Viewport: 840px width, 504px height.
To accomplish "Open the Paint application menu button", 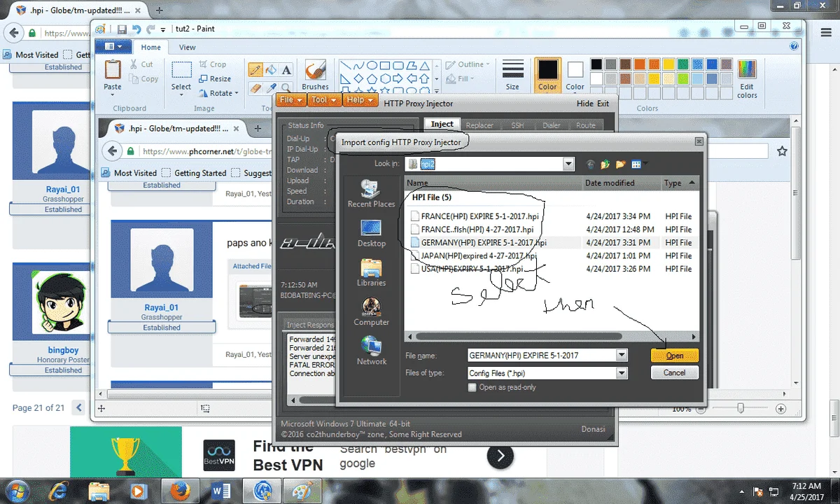I will [x=113, y=47].
